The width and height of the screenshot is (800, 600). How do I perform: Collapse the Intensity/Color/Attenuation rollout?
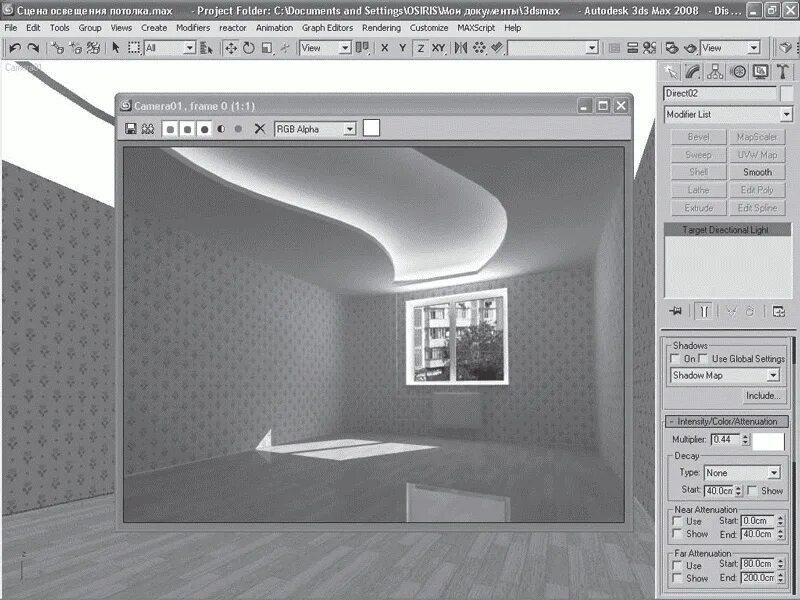click(727, 421)
